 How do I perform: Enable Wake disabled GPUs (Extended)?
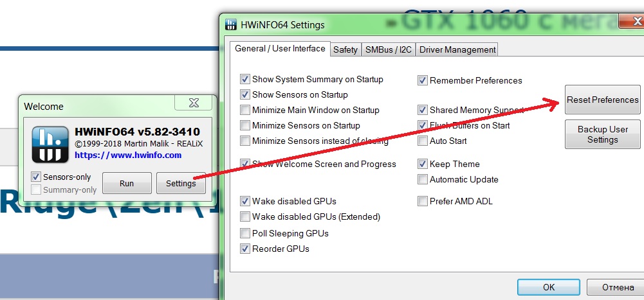[245, 216]
